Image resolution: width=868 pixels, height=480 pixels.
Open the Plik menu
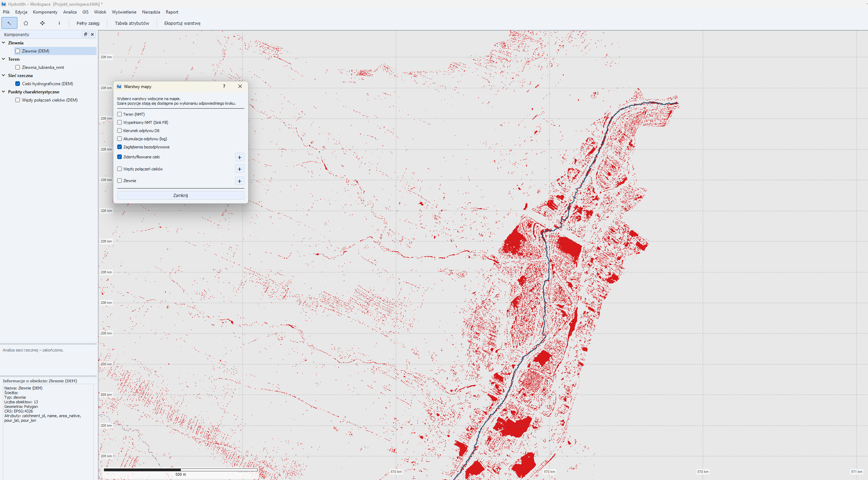click(6, 12)
